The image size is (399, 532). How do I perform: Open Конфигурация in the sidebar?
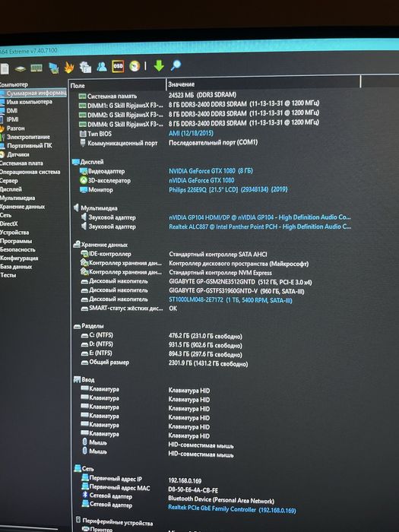point(19,258)
